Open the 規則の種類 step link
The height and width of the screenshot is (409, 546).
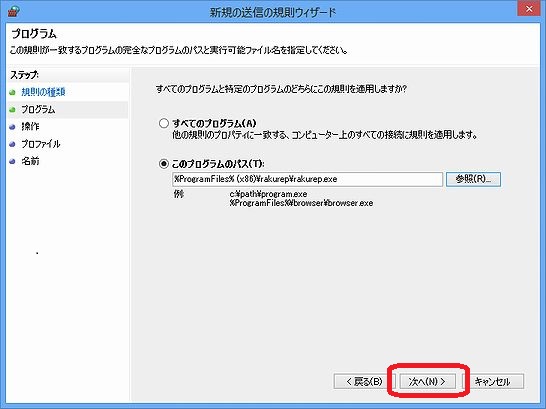[x=43, y=92]
